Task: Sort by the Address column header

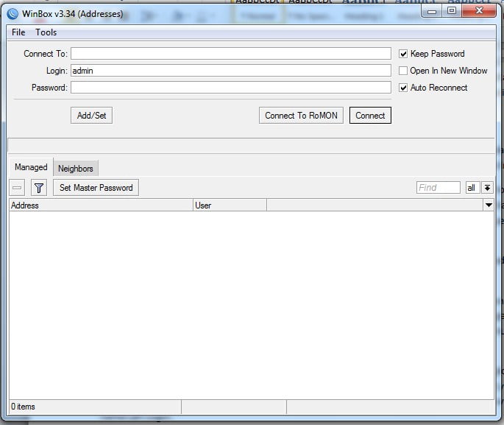Action: point(101,206)
